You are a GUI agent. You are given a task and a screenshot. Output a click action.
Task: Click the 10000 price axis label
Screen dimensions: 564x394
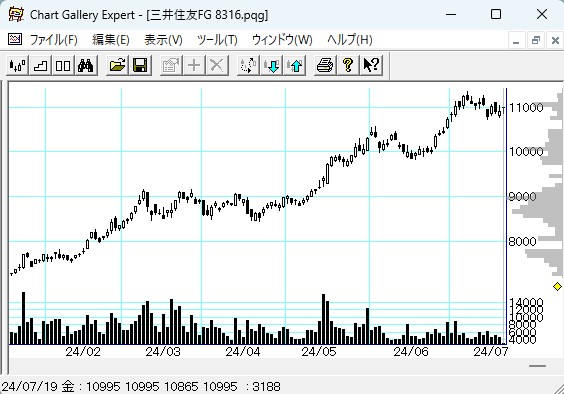(526, 151)
